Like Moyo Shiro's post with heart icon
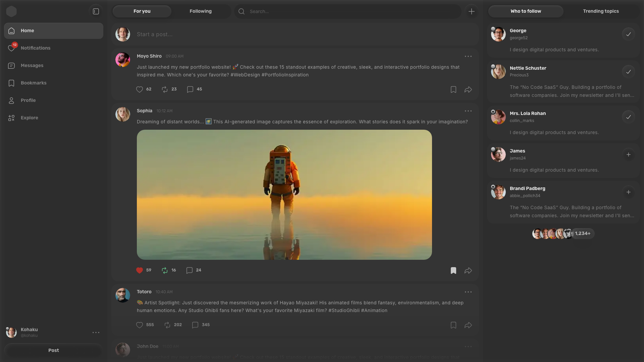644x362 pixels. [140, 89]
